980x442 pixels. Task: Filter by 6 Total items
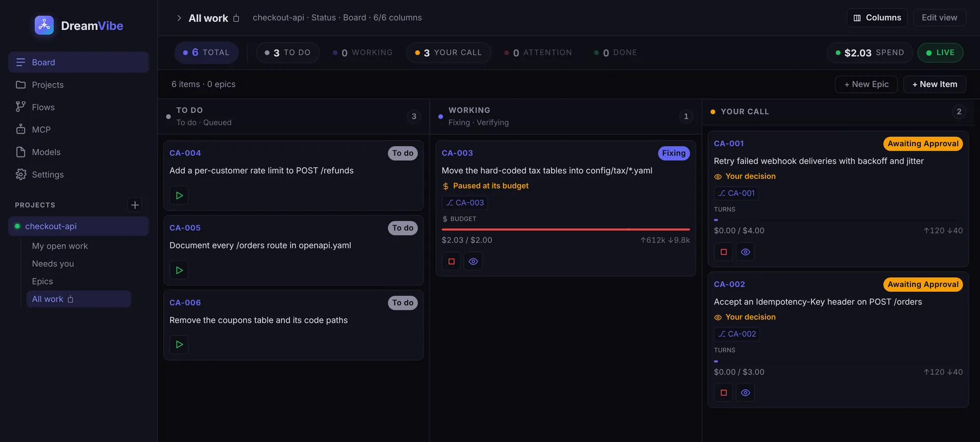tap(206, 52)
